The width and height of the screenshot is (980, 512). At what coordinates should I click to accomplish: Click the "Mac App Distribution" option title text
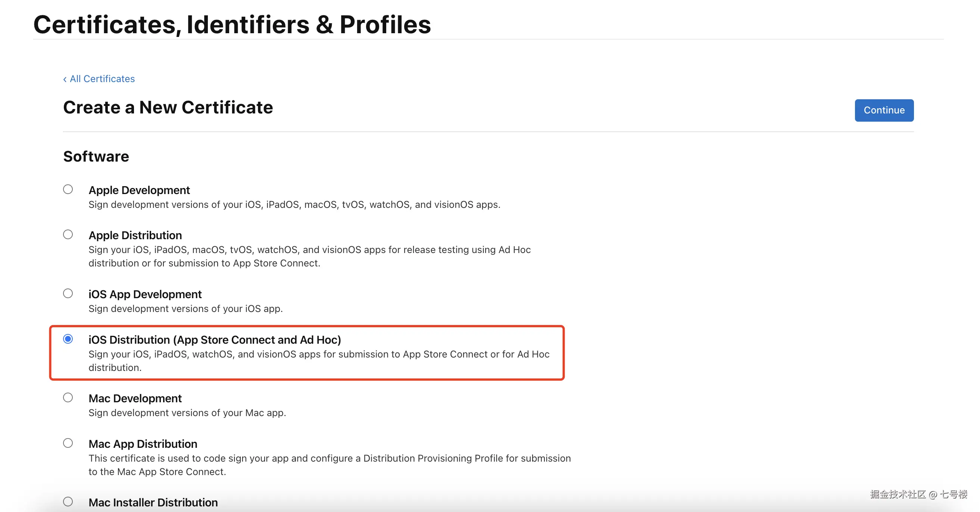143,444
